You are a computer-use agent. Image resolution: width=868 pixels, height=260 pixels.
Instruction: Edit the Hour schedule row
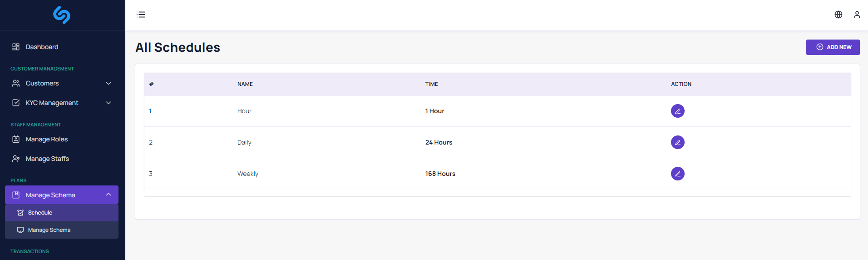click(677, 111)
